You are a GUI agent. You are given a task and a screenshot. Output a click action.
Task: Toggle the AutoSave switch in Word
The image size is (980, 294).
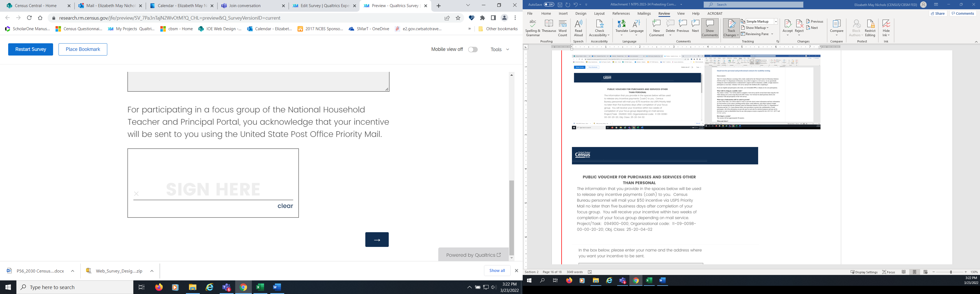tap(549, 5)
